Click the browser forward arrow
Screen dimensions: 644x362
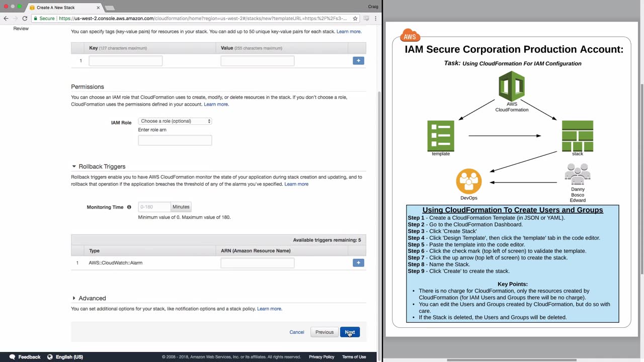point(15,18)
